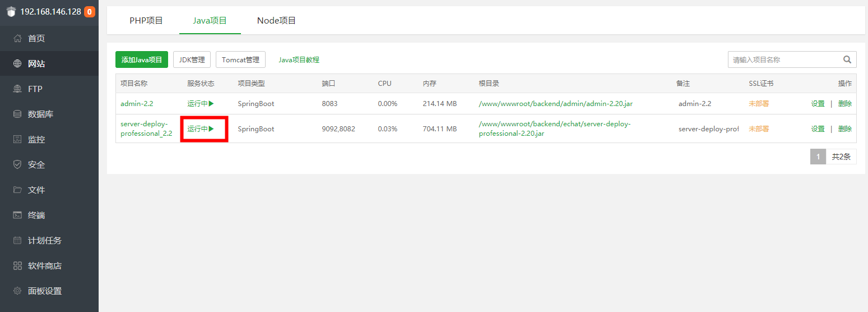Open the JDK管理 dialog
The width and height of the screenshot is (868, 312).
[192, 60]
